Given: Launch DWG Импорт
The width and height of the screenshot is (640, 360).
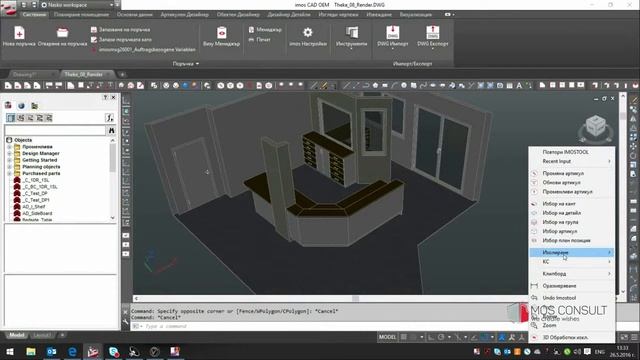Looking at the screenshot, I should tap(393, 37).
